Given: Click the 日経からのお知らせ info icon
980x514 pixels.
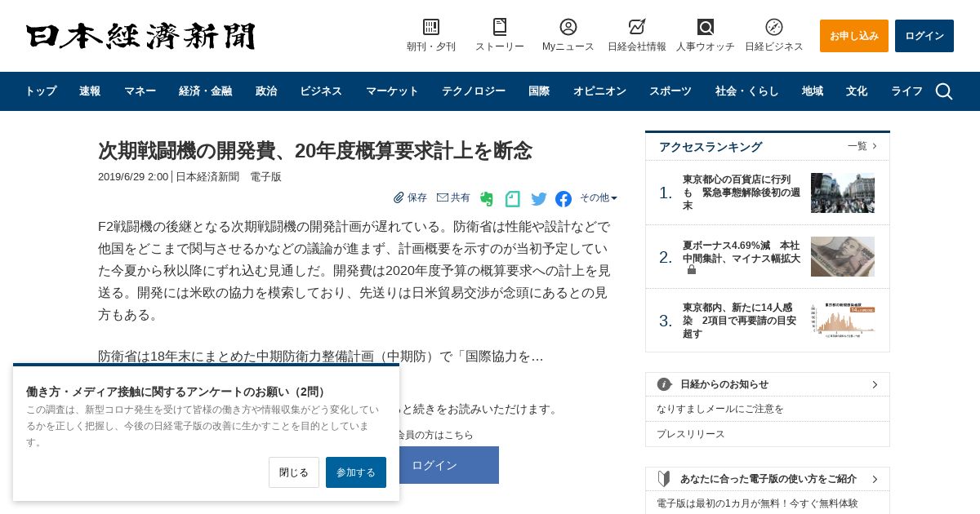Looking at the screenshot, I should (664, 384).
